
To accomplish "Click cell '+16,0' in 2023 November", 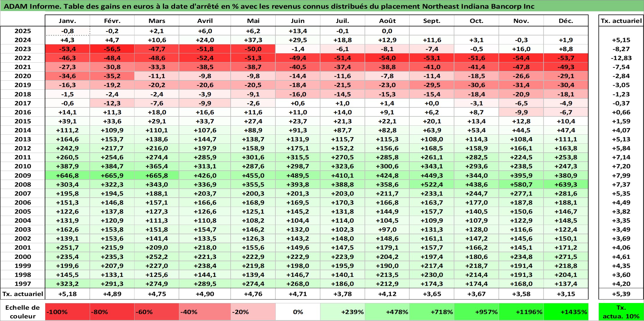I will tap(521, 49).
